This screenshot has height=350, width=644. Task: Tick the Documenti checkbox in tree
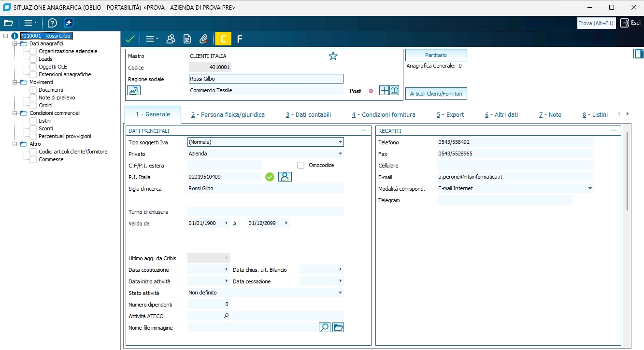tap(33, 90)
